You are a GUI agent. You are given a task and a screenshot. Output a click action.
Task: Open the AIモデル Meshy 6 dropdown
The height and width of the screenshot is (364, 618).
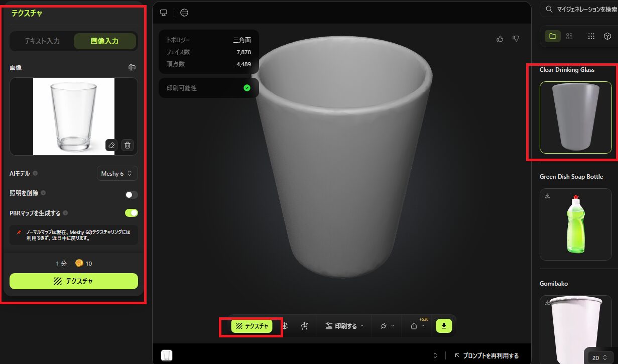coord(117,174)
